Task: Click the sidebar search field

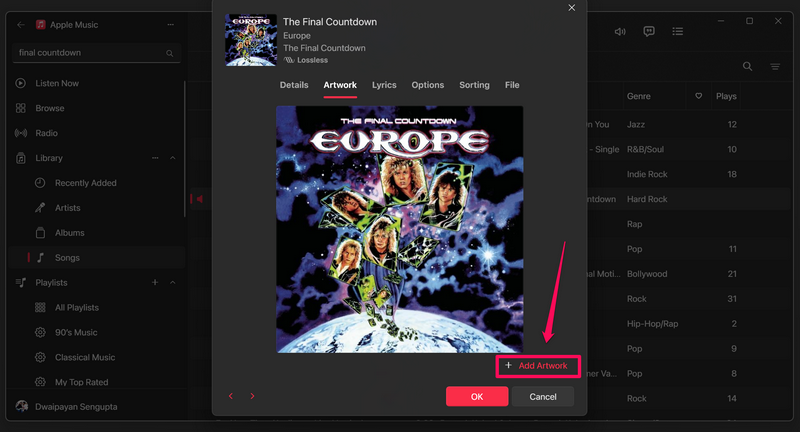Action: [x=96, y=53]
